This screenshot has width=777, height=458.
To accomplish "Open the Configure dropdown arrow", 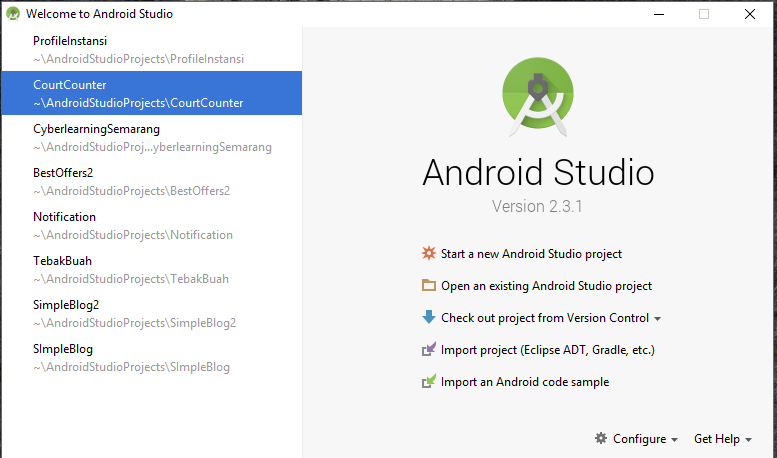I will tap(674, 440).
